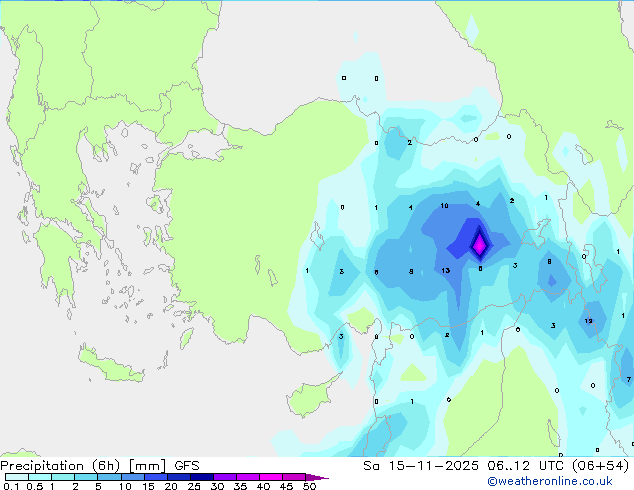Select the palest 0.1–0.5 mm legend swatch
This screenshot has height=490, width=634.
(x=17, y=477)
